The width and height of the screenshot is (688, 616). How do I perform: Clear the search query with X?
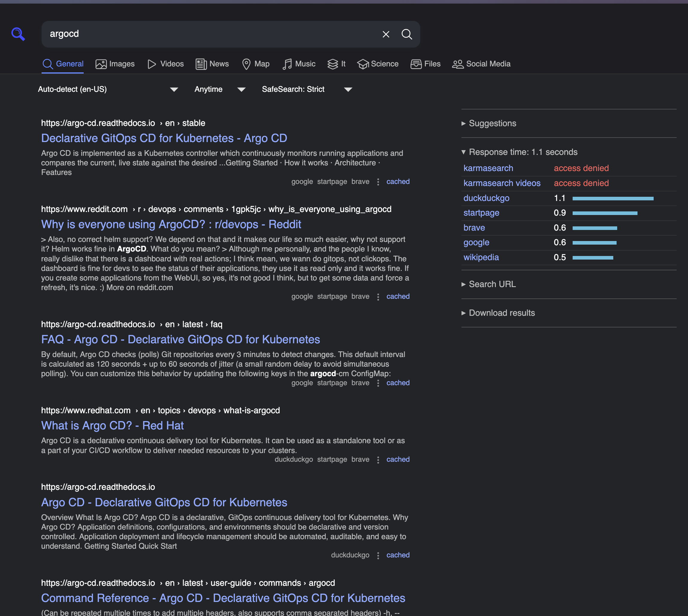coord(386,34)
